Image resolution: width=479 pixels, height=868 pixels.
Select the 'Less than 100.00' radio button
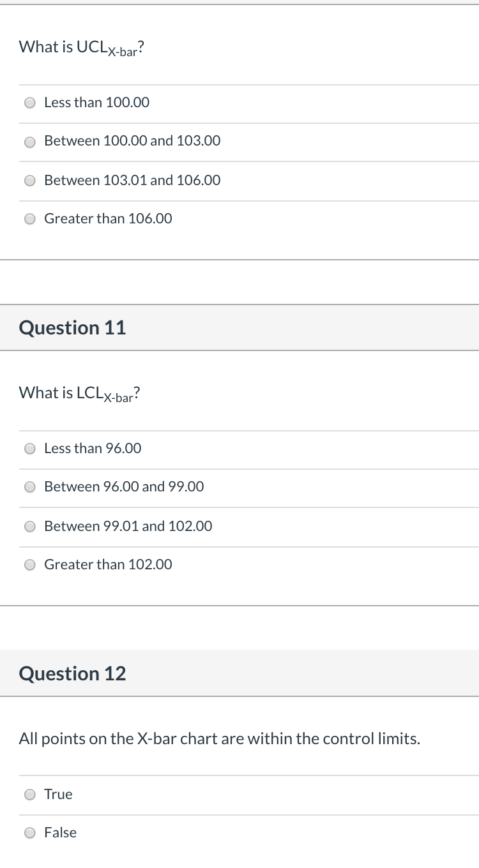(29, 102)
